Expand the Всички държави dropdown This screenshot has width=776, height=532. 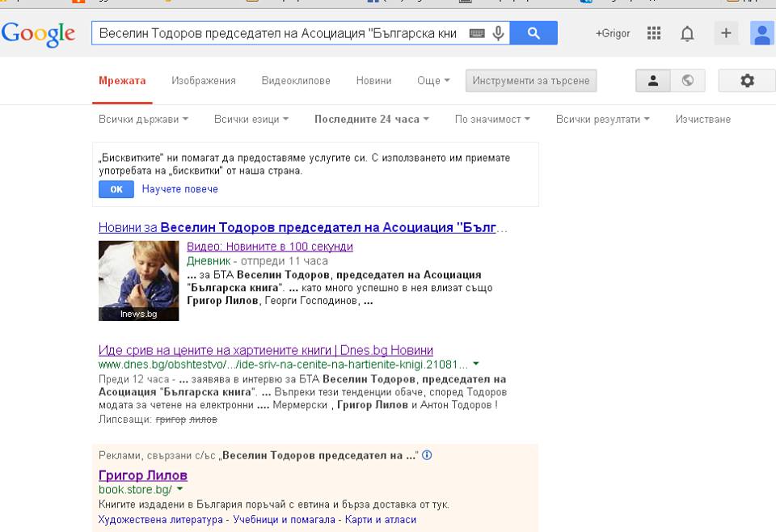tap(143, 119)
